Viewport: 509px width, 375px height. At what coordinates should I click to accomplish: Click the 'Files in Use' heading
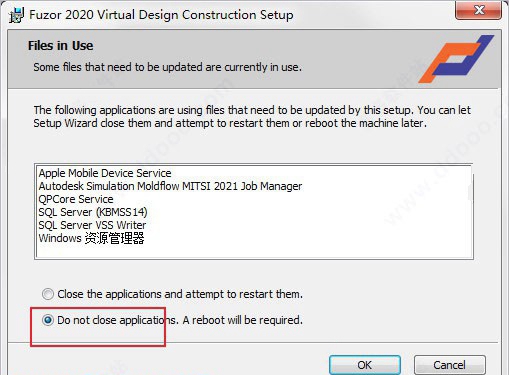click(60, 46)
